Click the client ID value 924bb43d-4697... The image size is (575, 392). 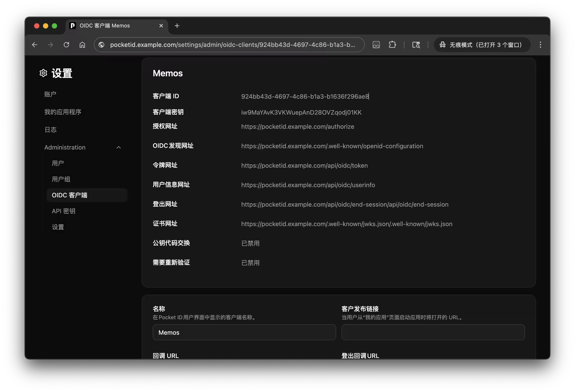point(305,96)
